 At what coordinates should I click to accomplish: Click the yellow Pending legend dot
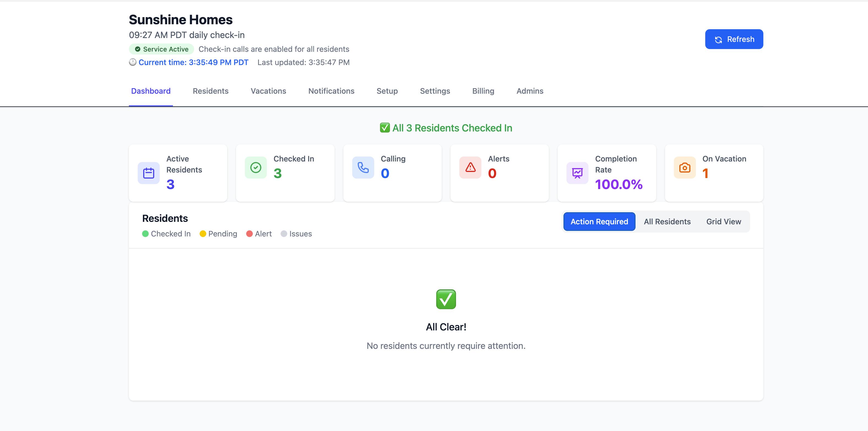pos(202,234)
